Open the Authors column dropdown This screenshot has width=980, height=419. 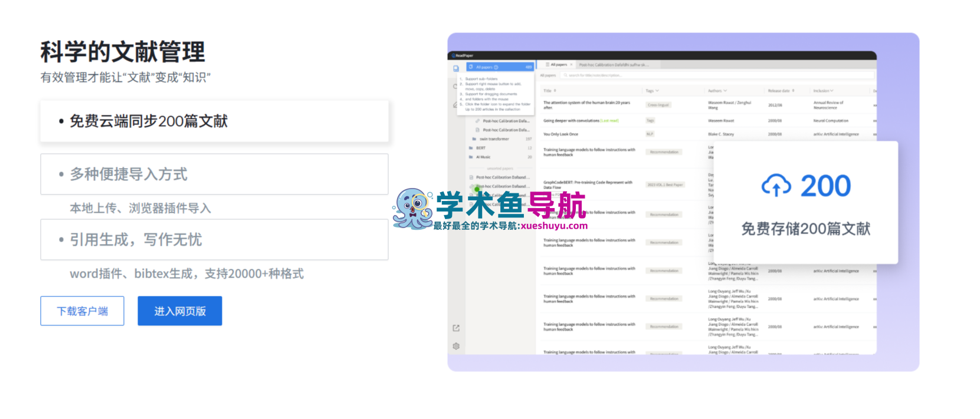coord(717,91)
